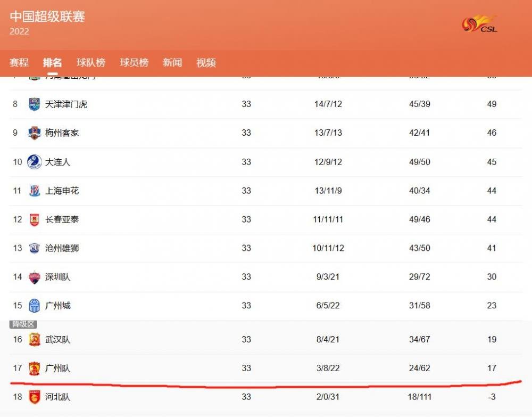Click the 中国超级联赛 page title
Screen dimensions: 532x417
point(47,17)
